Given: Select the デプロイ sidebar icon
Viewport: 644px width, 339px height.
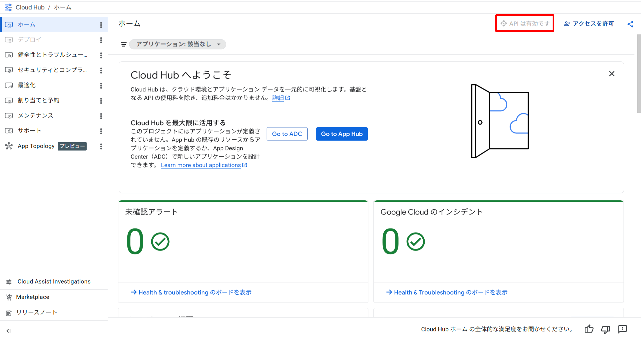Looking at the screenshot, I should tap(9, 40).
